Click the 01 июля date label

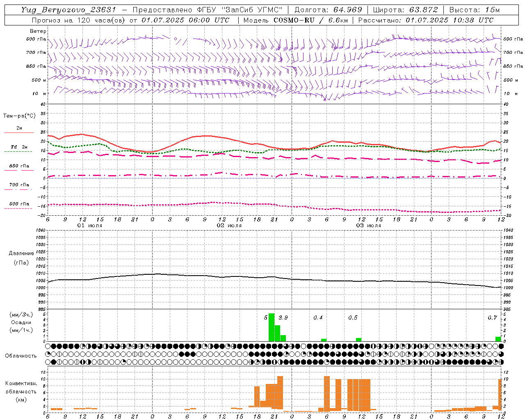(90, 226)
